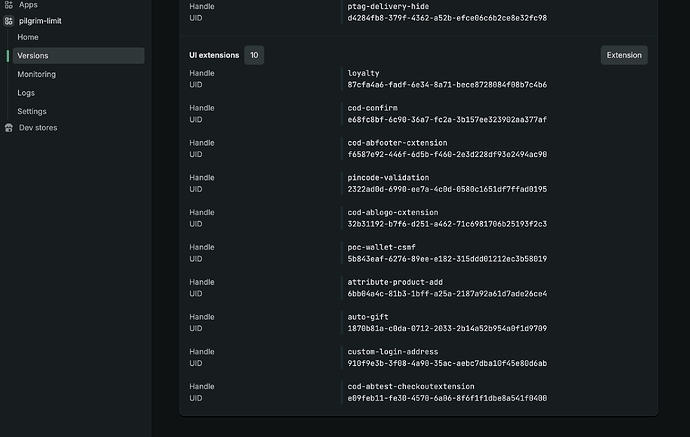Screen dimensions: 690x437
Task: Click the ptag-delivery-hide handle
Action: click(x=388, y=6)
